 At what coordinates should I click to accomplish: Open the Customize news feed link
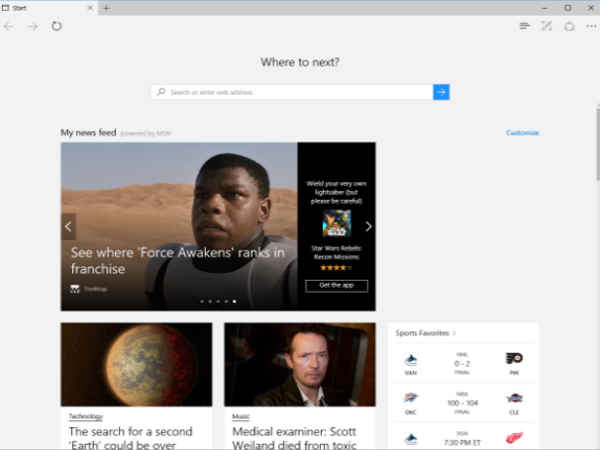(522, 132)
